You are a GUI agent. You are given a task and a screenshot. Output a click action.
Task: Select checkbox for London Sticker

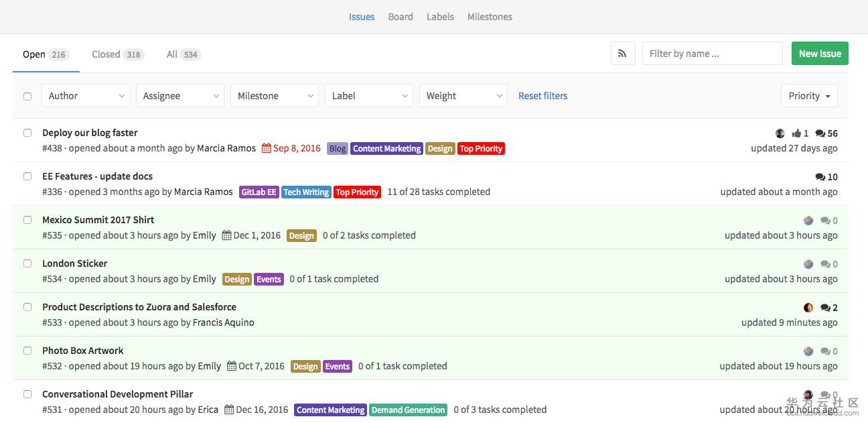27,263
